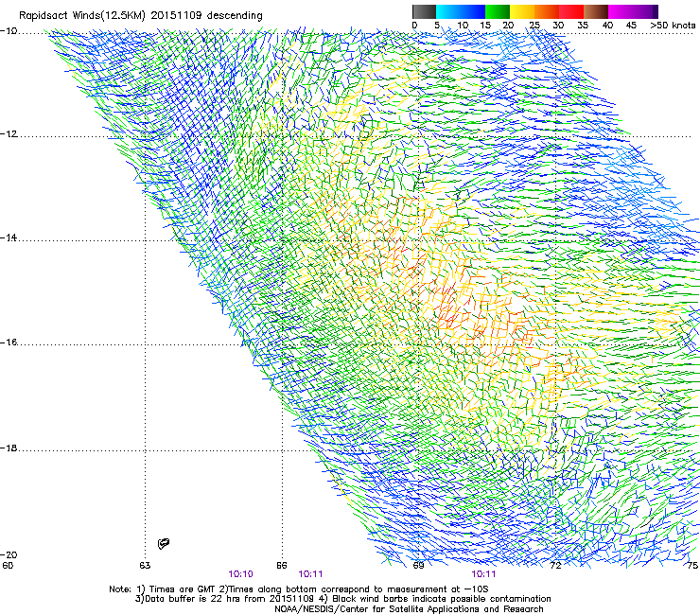Click the small island outline near longitude 63
Viewport: 700px width, 615px height.
(x=164, y=543)
